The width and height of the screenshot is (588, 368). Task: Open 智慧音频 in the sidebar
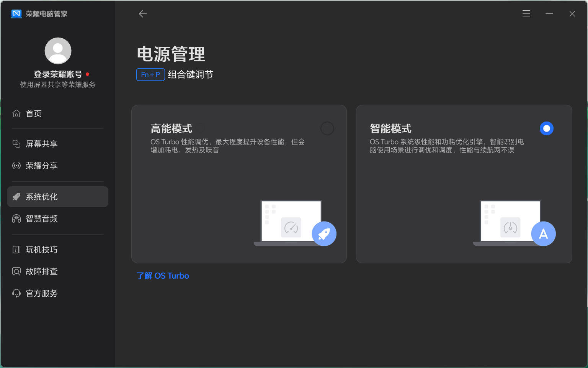[x=58, y=219]
